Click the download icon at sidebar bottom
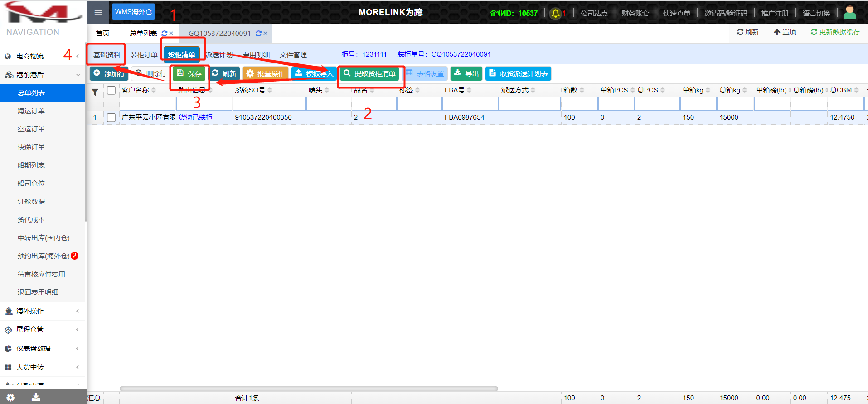Viewport: 868px width, 404px height. point(36,397)
